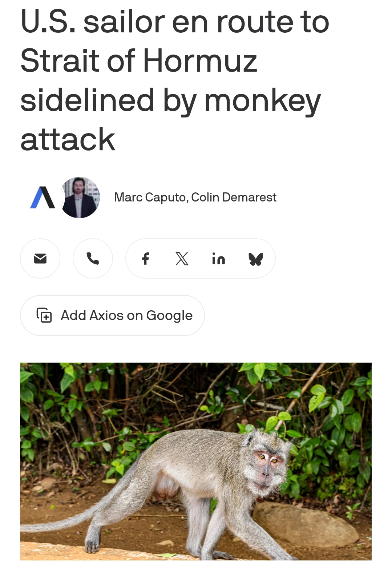The height and width of the screenshot is (575, 392).
Task: Click the article headline about monkey attack
Action: point(175,80)
